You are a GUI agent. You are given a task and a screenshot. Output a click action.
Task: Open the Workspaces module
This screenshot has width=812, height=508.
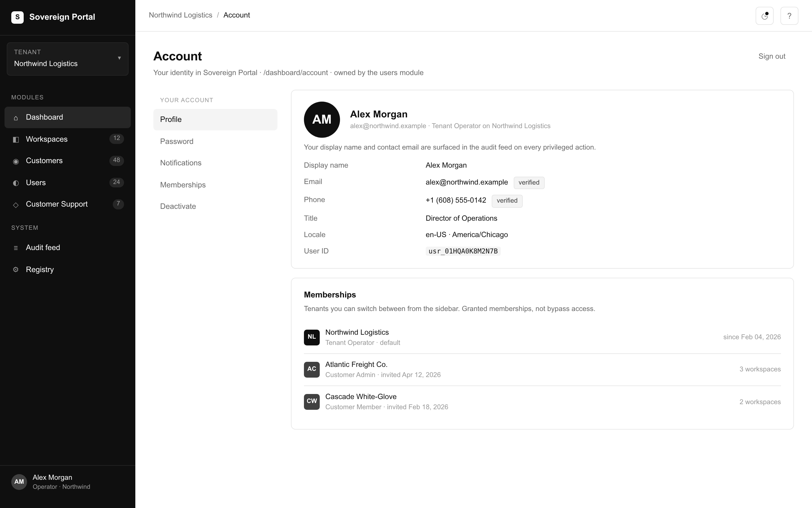(67, 139)
